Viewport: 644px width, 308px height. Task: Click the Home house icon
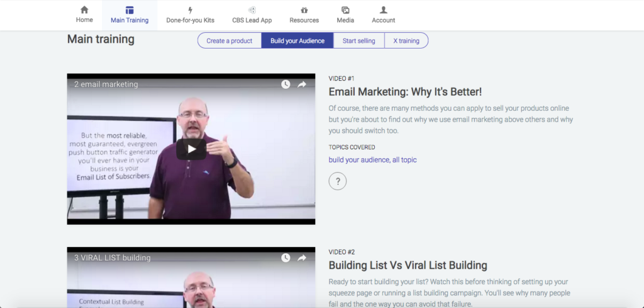click(84, 9)
